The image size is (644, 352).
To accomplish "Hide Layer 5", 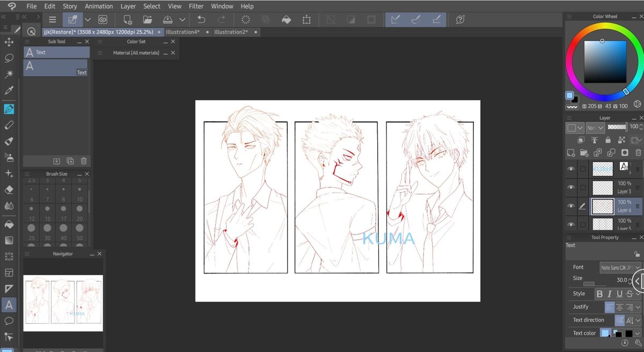I will [571, 224].
